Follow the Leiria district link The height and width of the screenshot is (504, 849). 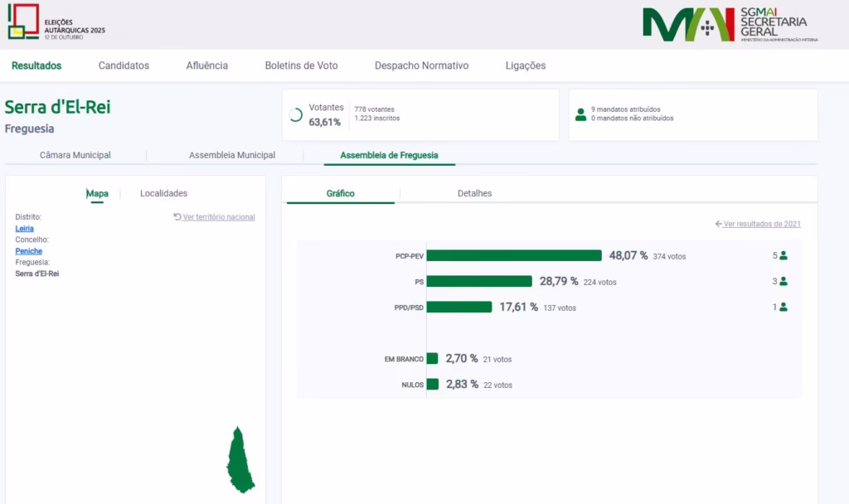[25, 228]
